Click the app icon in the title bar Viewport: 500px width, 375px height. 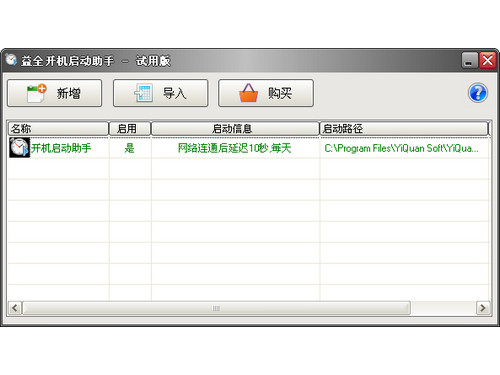(11, 60)
